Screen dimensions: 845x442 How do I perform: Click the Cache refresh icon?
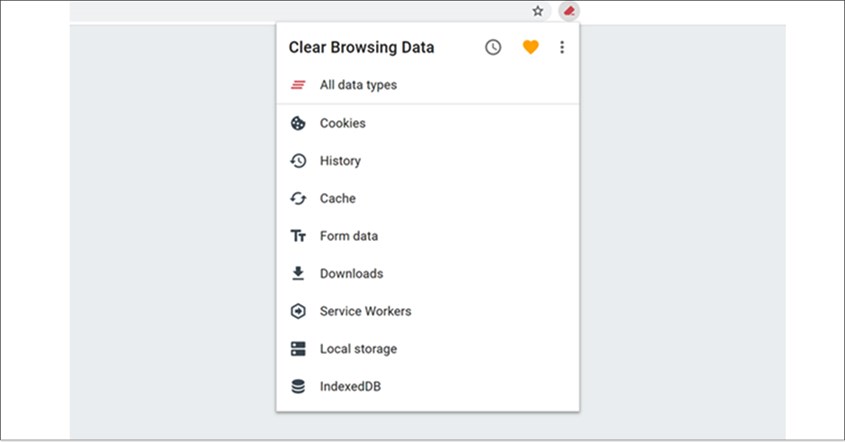click(298, 198)
